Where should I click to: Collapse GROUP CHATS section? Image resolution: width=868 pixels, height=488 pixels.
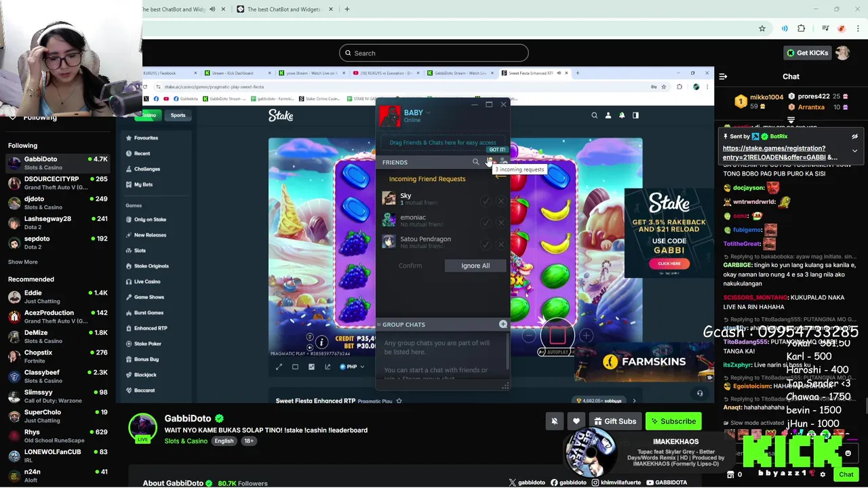click(x=379, y=325)
